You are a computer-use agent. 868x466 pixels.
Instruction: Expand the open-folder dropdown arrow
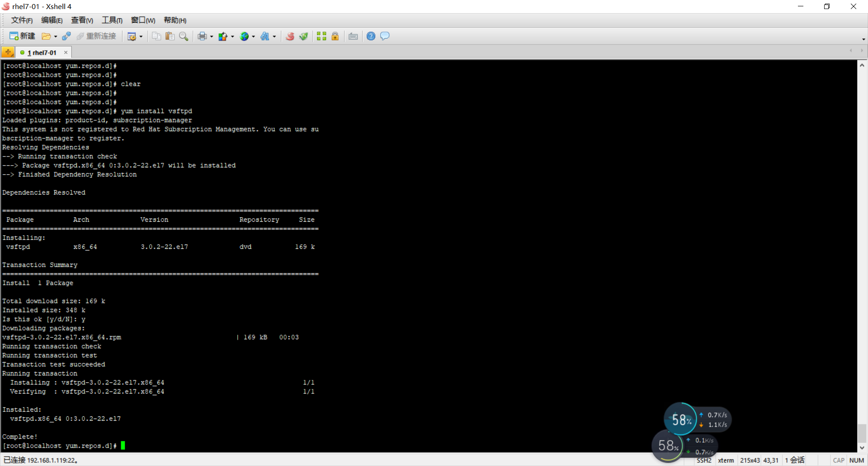(x=56, y=37)
